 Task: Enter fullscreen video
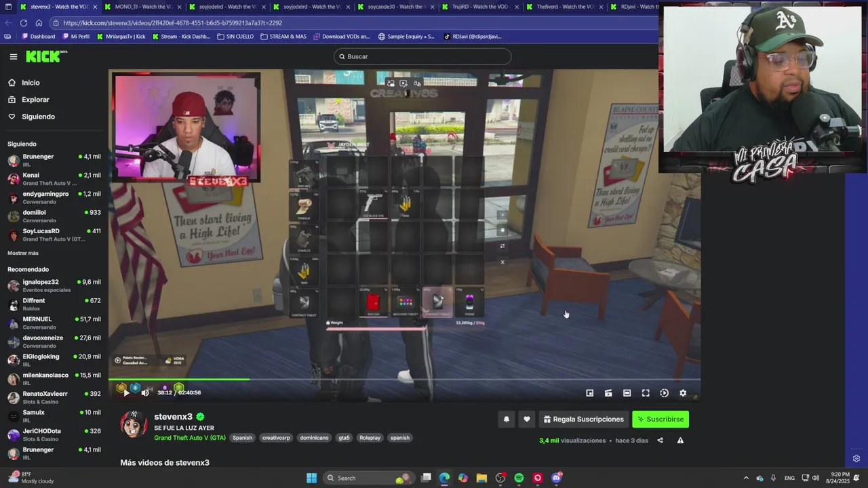pos(646,393)
